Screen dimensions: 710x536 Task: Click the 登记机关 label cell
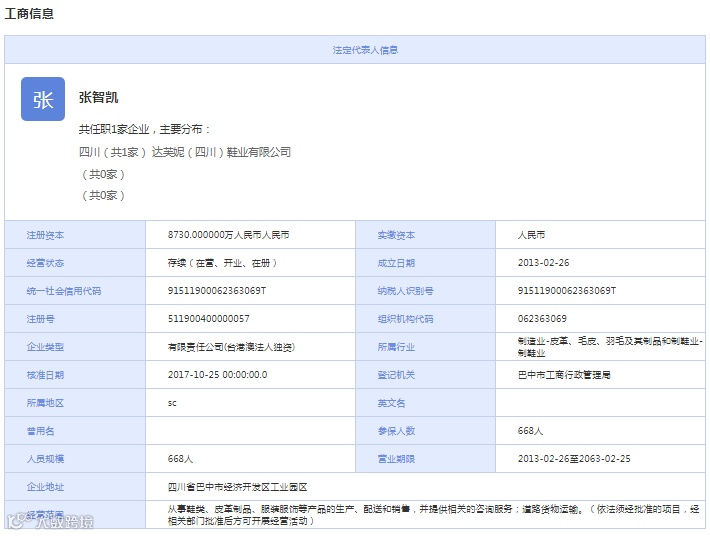click(426, 375)
